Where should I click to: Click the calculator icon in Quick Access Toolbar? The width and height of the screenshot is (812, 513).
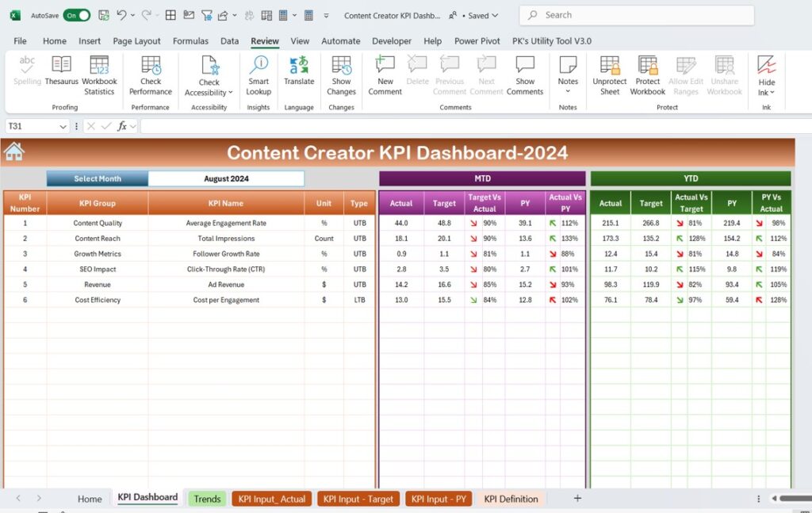tap(308, 15)
